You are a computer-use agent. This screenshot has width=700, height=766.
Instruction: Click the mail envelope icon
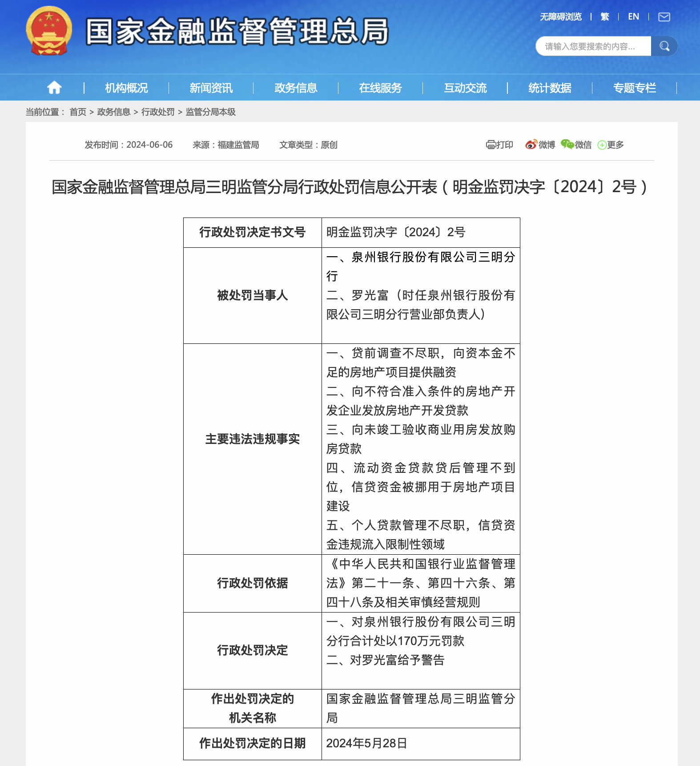(x=664, y=17)
